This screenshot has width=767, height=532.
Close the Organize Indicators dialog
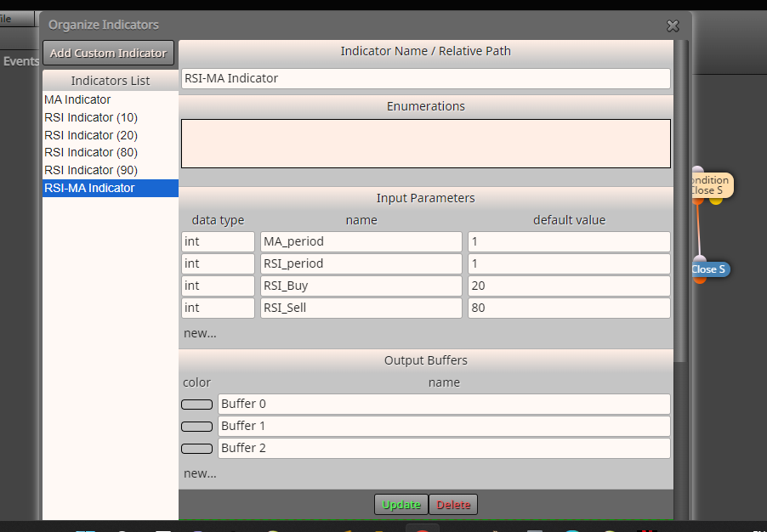(673, 25)
